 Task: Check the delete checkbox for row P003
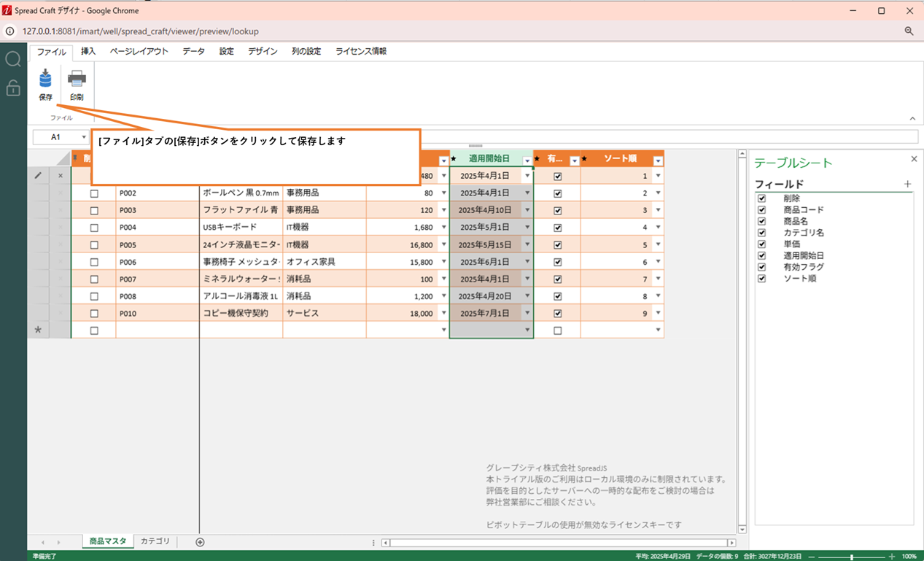pyautogui.click(x=94, y=210)
